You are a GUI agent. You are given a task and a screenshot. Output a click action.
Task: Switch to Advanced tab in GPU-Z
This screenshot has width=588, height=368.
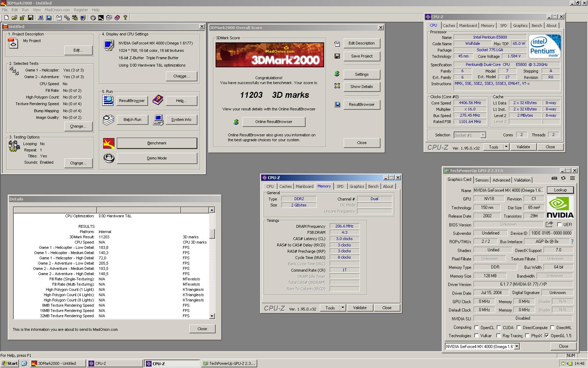[501, 180]
